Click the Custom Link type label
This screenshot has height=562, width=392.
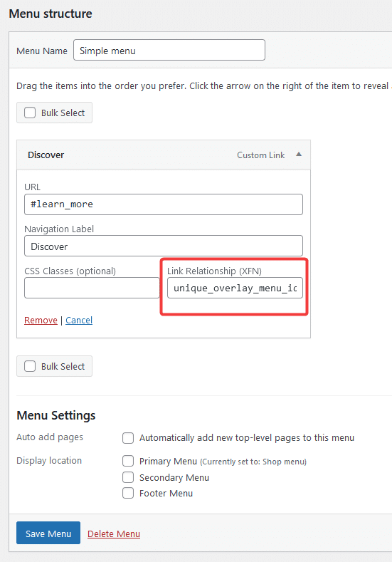(x=260, y=155)
